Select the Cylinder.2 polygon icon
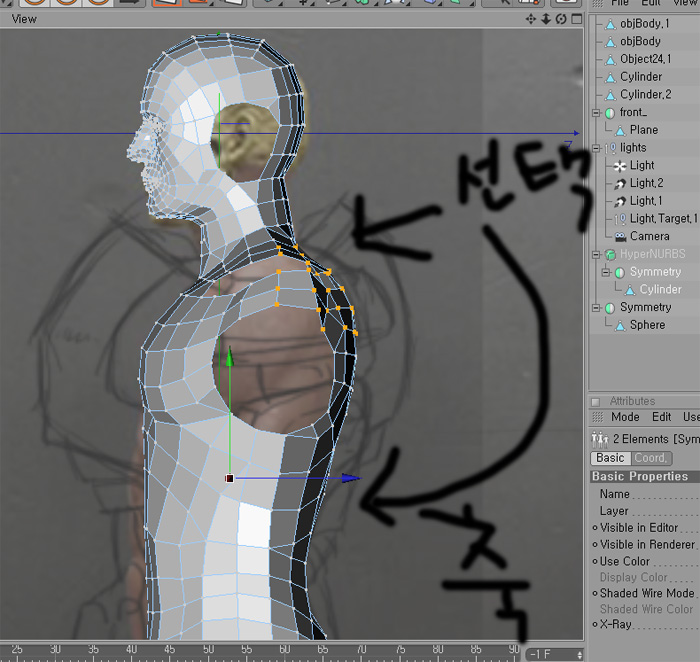The width and height of the screenshot is (700, 662). 610,95
